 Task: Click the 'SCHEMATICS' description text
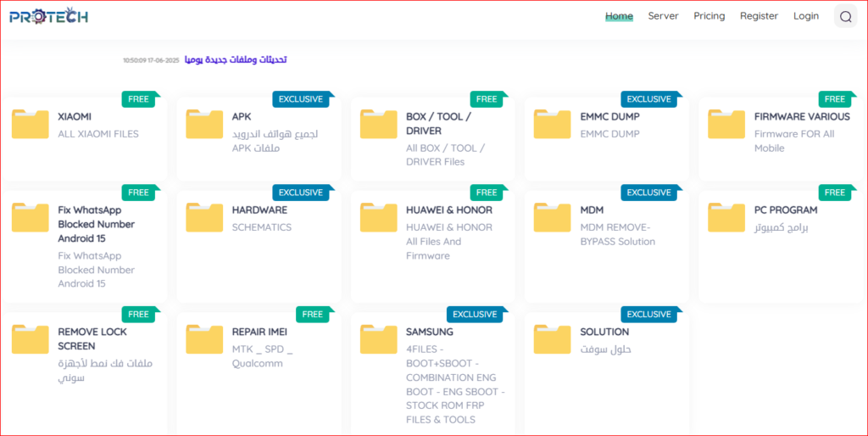click(262, 227)
